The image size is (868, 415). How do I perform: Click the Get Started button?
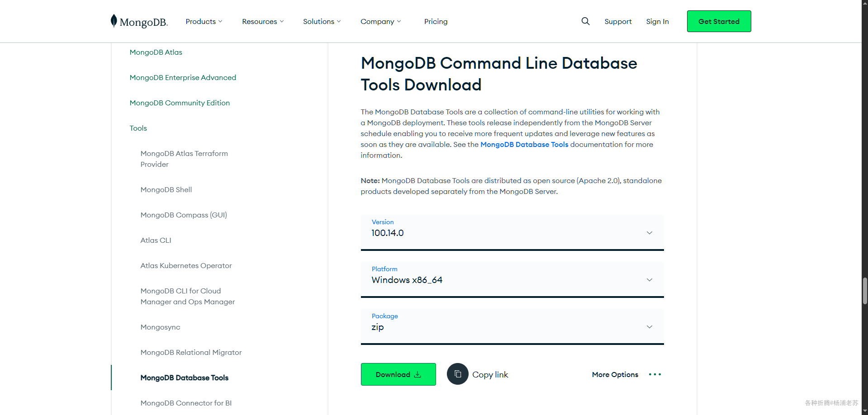coord(719,21)
